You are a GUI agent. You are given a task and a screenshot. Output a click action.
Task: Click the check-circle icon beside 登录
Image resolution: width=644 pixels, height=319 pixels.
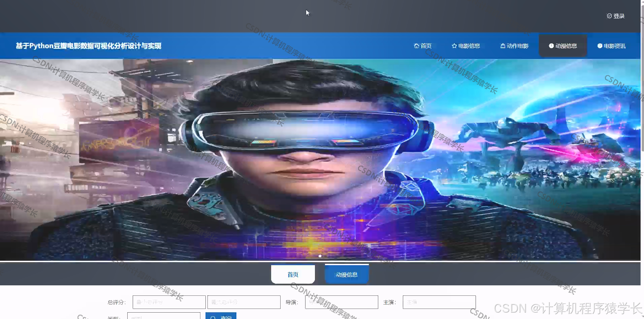[609, 16]
